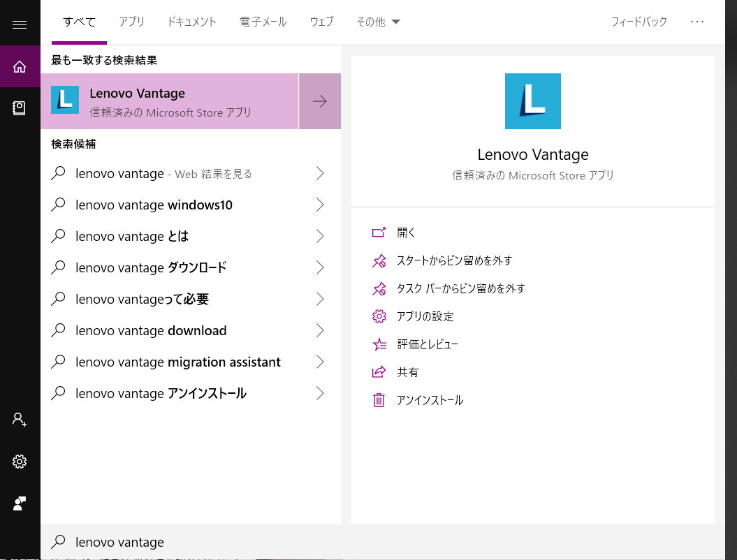Switch to the ウェブ tab

pos(321,22)
